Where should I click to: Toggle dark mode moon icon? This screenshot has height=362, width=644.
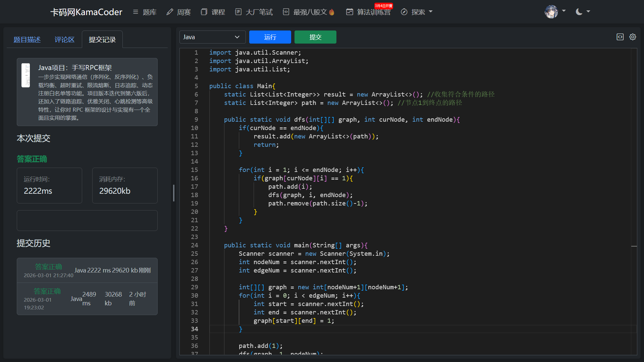[x=579, y=12]
